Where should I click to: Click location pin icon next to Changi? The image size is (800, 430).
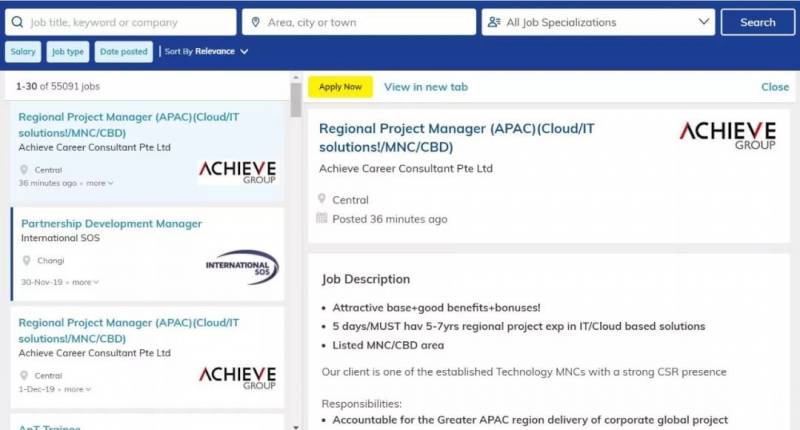point(26,260)
